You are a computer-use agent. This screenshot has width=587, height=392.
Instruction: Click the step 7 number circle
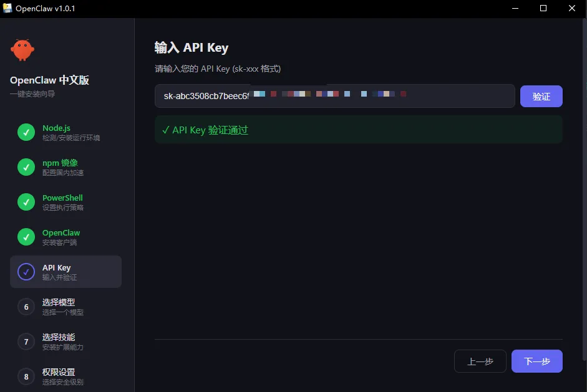click(26, 342)
